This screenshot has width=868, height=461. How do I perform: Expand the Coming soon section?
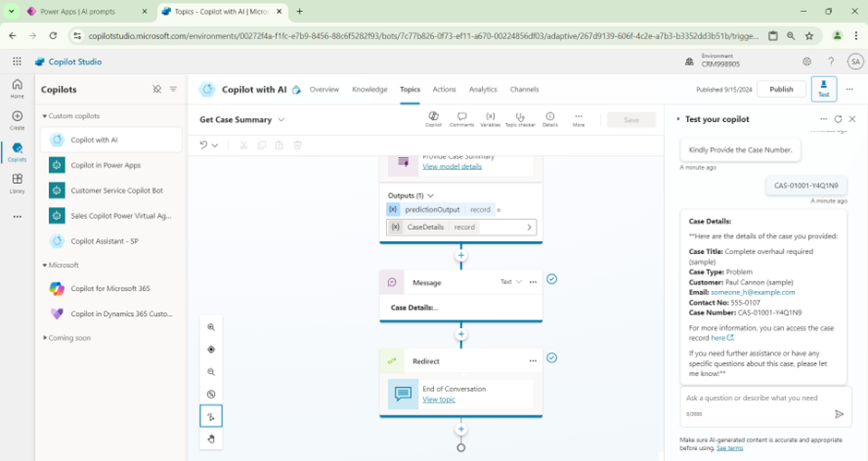(45, 338)
